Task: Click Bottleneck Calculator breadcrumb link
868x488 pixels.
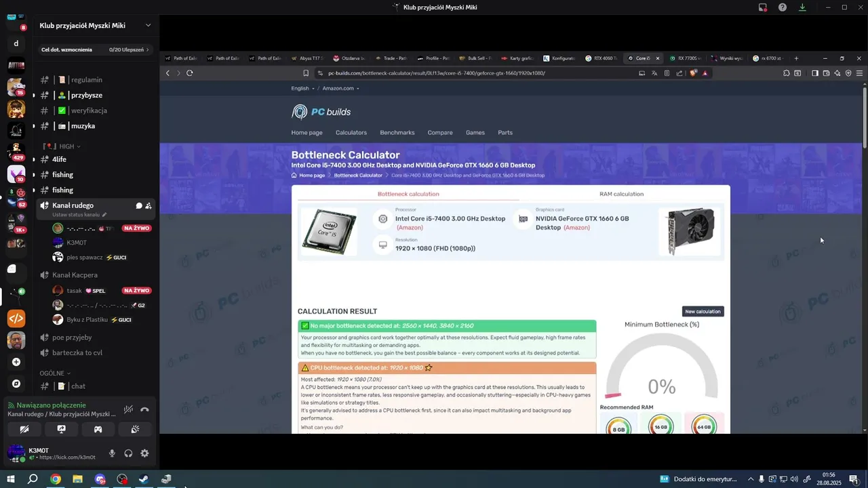Action: pyautogui.click(x=358, y=176)
